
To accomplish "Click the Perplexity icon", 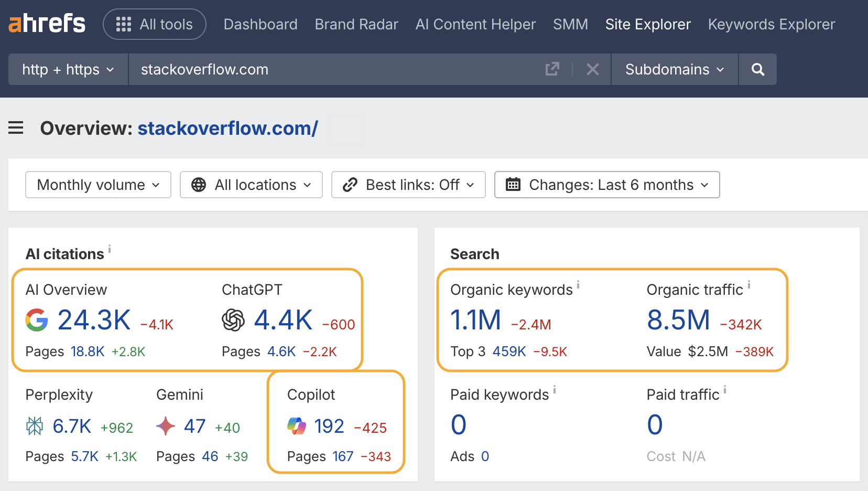I will pyautogui.click(x=35, y=426).
